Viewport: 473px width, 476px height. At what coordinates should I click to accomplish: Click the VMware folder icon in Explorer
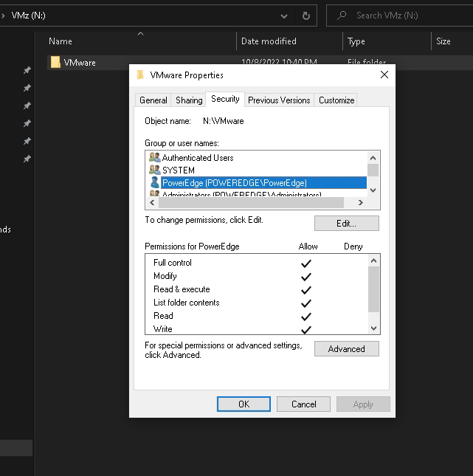[55, 62]
